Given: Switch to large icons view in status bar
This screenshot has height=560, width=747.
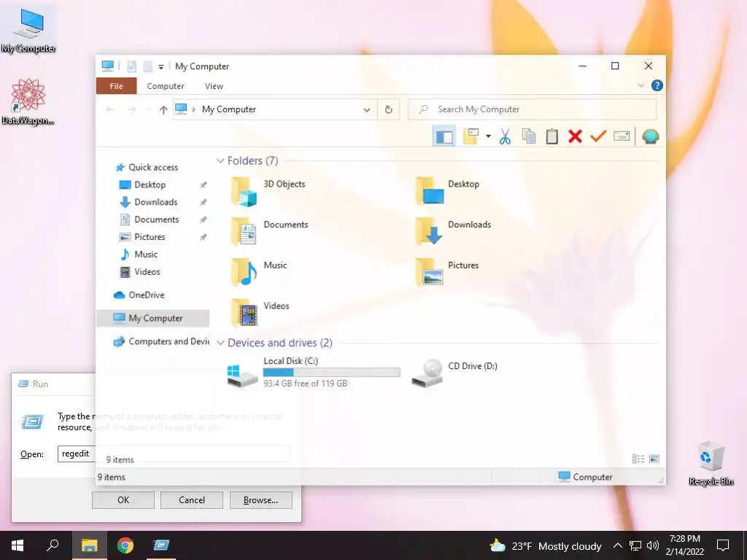Looking at the screenshot, I should coord(654,459).
